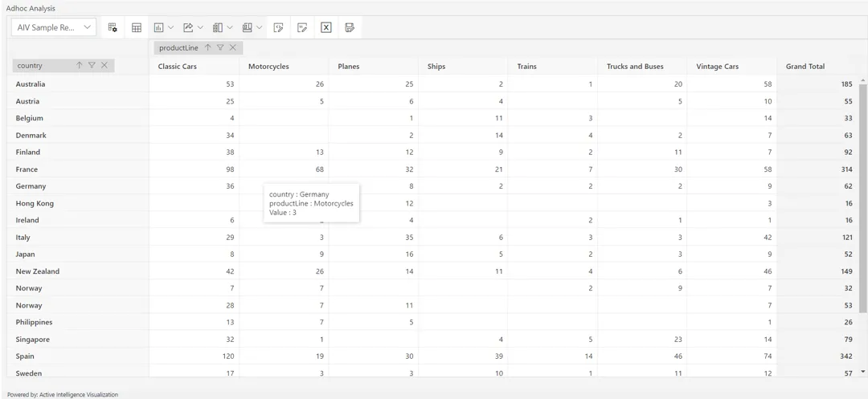Click the productLine field chip label
This screenshot has width=868, height=399.
[x=178, y=47]
